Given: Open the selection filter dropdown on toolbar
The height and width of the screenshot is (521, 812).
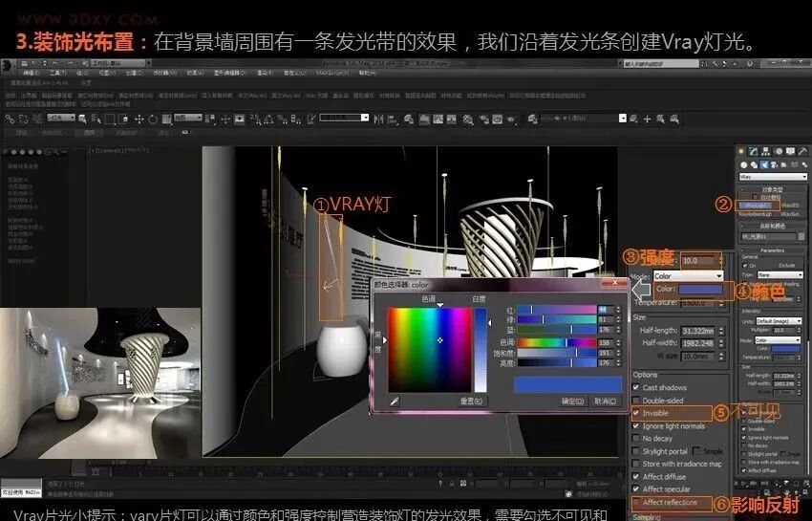Looking at the screenshot, I should (x=62, y=119).
